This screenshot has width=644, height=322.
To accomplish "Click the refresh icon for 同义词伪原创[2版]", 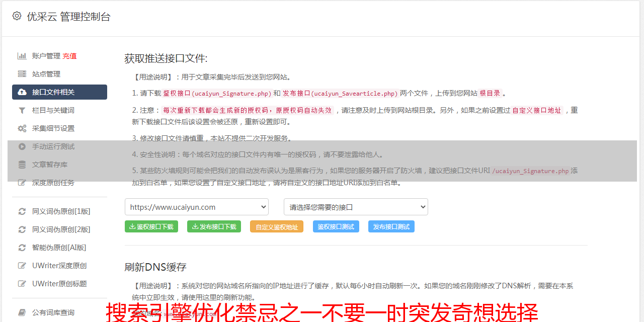I will click(x=22, y=229).
